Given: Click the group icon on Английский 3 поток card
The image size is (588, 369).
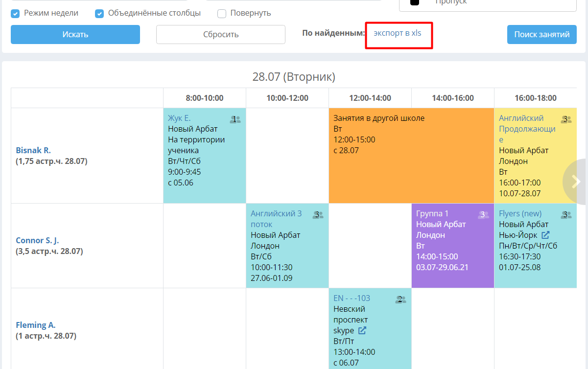Looking at the screenshot, I should [318, 214].
